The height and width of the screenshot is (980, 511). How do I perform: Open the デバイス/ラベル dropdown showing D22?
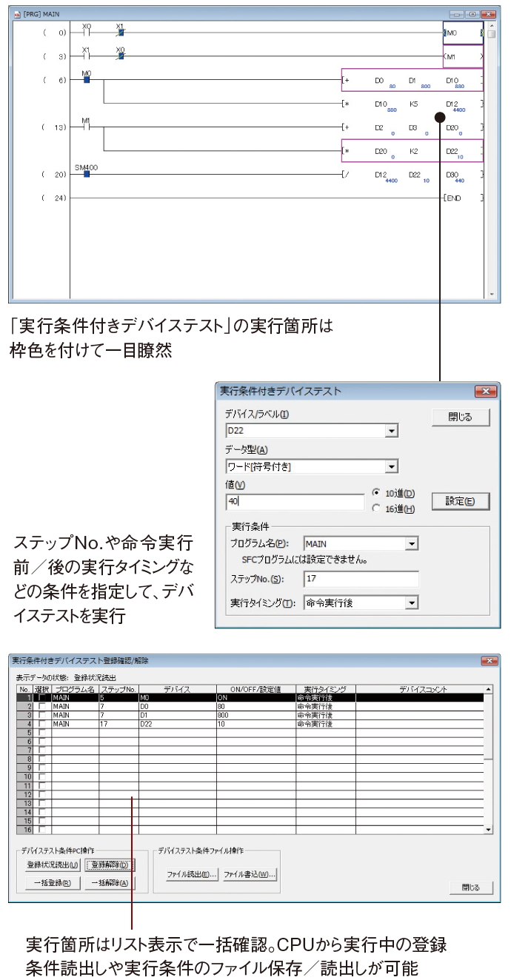(392, 431)
